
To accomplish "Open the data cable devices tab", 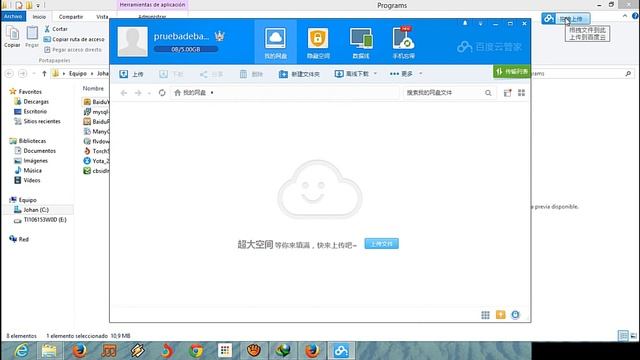I will point(361,43).
